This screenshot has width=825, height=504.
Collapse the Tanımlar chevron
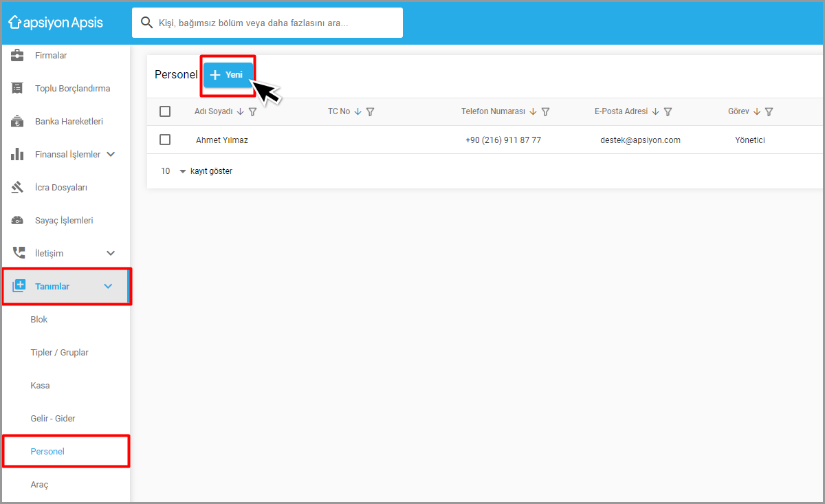(x=108, y=286)
